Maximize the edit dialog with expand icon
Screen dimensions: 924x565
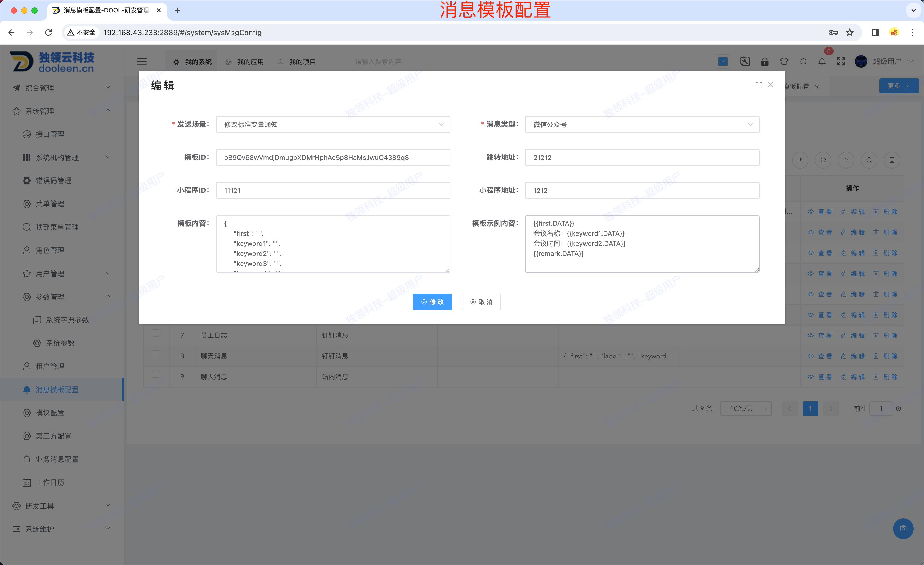[x=759, y=86]
